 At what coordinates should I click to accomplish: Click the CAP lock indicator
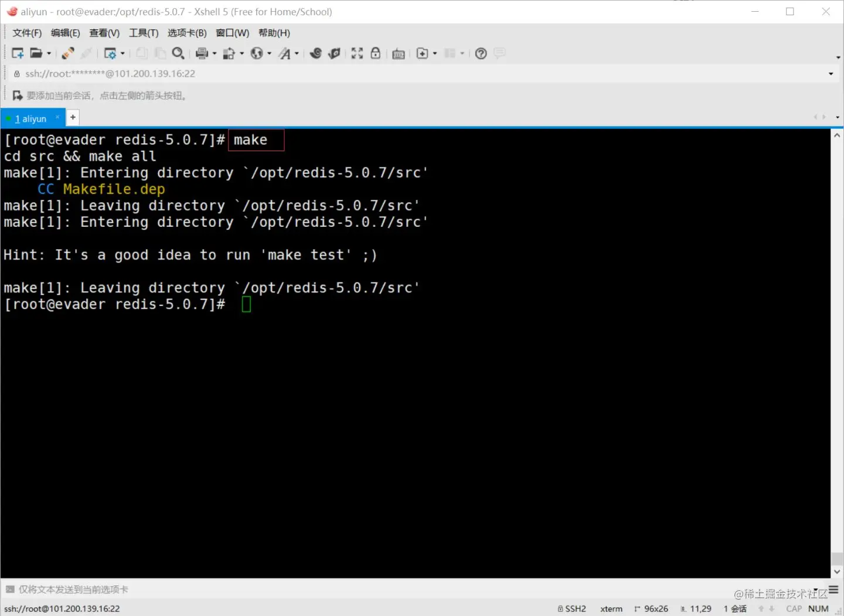click(794, 609)
